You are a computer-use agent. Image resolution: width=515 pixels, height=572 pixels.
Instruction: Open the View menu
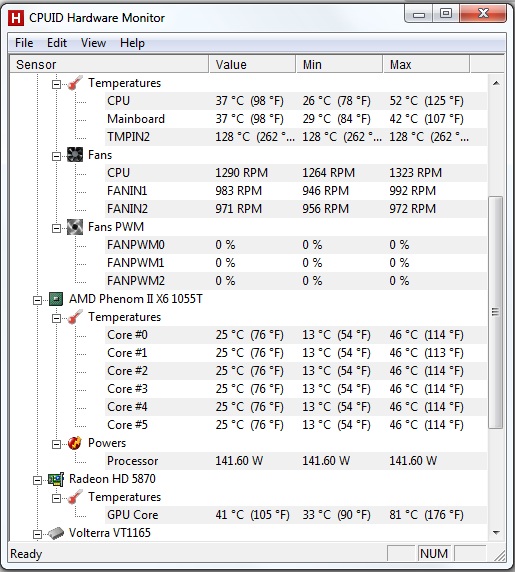point(93,43)
